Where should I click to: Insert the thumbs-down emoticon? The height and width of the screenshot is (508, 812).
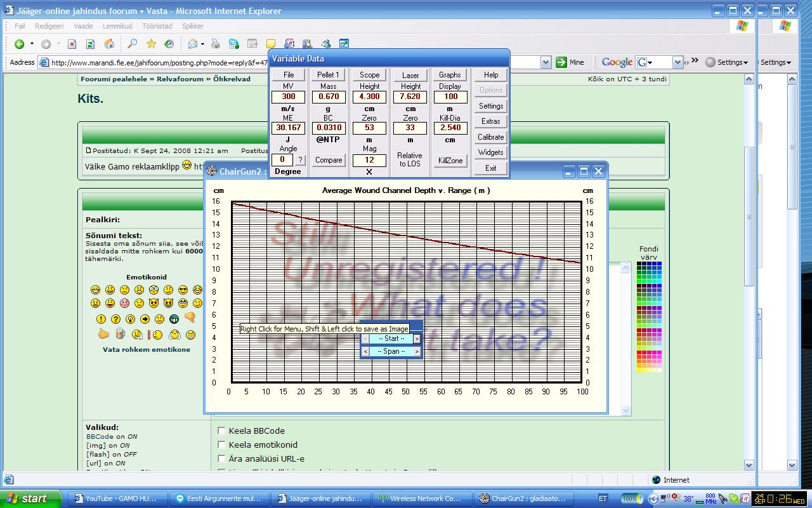[189, 317]
